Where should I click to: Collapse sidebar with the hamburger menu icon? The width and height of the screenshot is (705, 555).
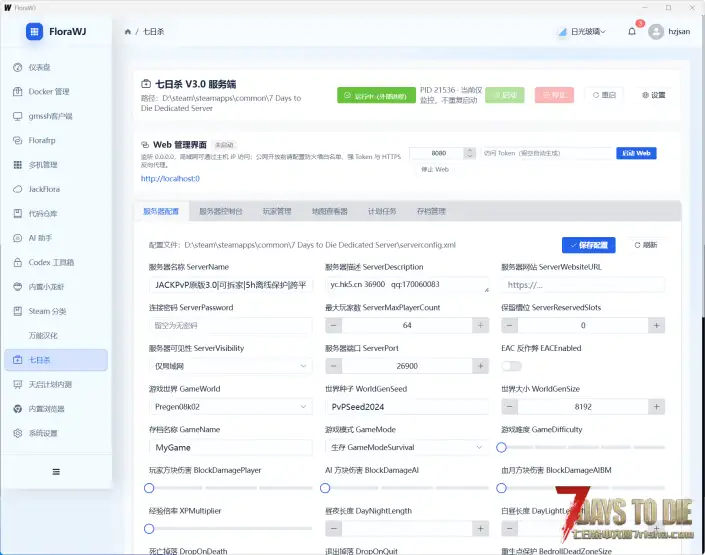pyautogui.click(x=56, y=472)
